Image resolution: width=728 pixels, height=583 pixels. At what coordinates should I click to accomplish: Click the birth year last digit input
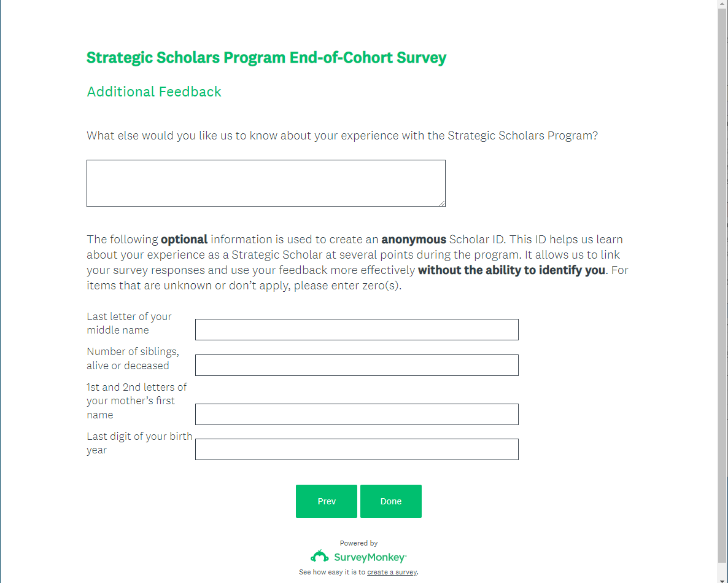tap(357, 449)
